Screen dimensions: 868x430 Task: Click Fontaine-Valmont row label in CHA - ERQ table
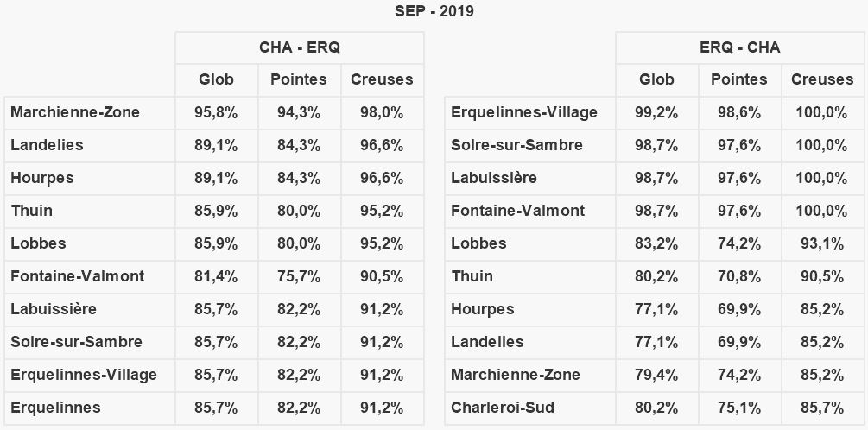click(x=78, y=276)
